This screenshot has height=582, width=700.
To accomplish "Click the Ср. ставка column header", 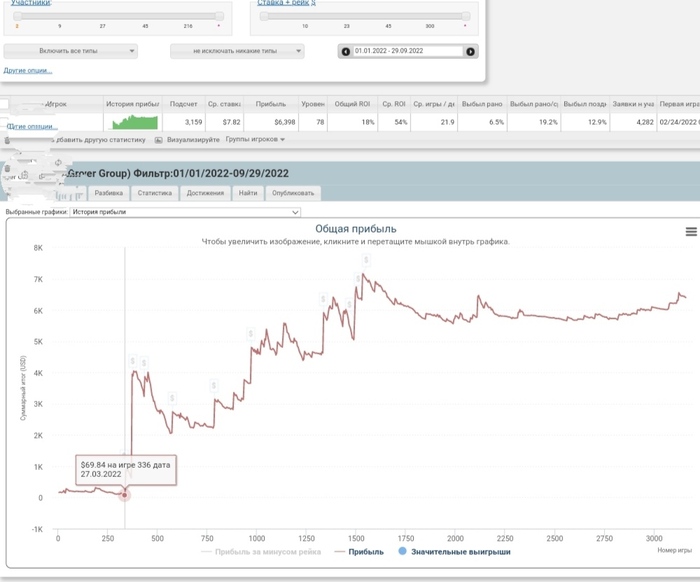I will pyautogui.click(x=224, y=104).
